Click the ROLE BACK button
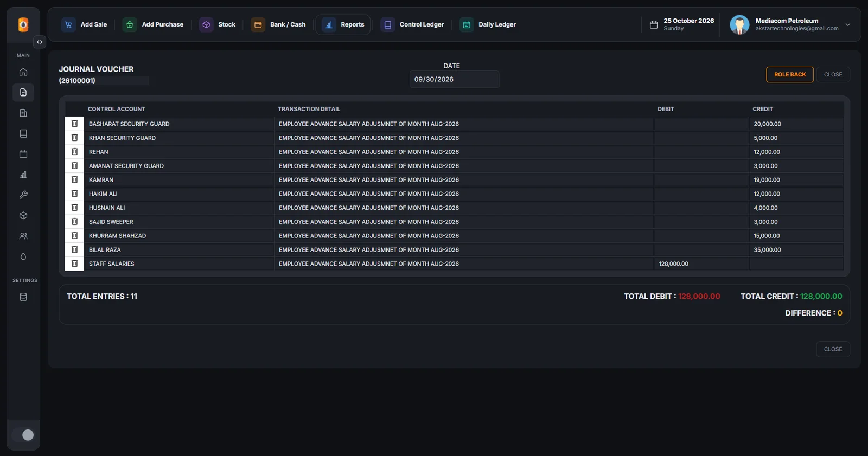868x456 pixels. [790, 74]
